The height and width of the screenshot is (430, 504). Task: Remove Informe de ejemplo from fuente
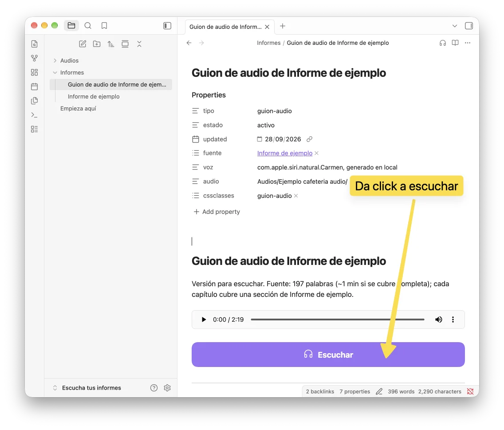pyautogui.click(x=317, y=153)
